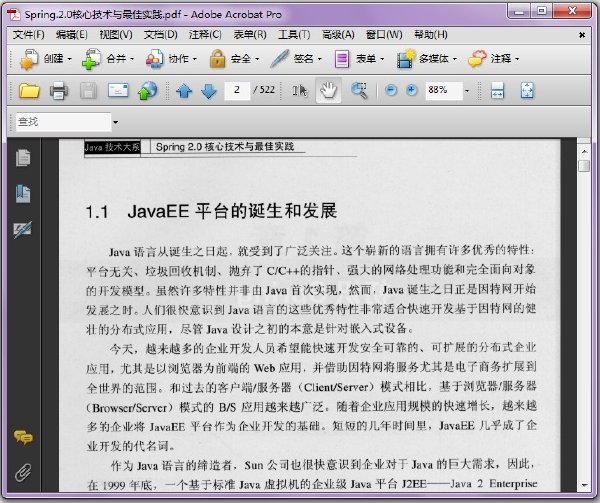600x503 pixels.
Task: Open the zoom percentage dropdown arrow
Action: pos(466,91)
